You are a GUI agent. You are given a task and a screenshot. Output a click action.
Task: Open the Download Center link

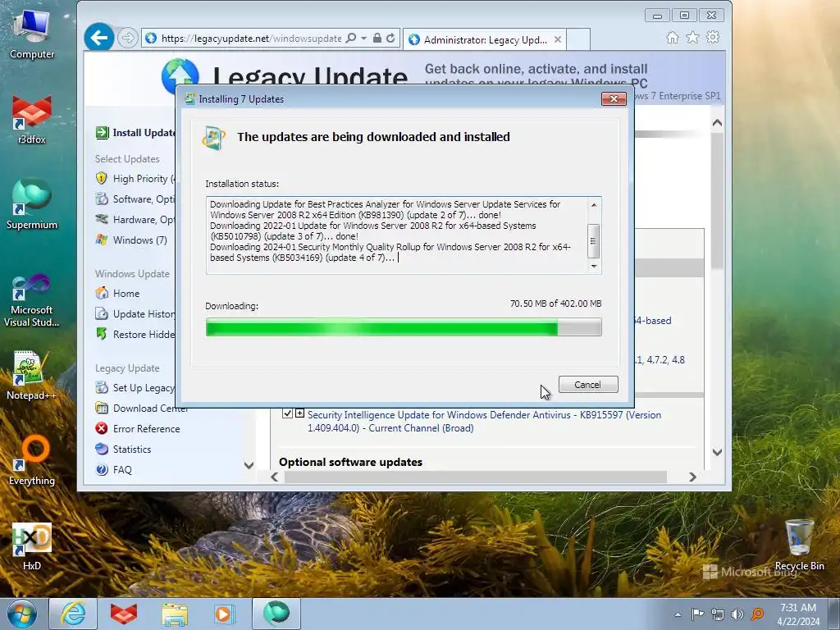point(150,409)
